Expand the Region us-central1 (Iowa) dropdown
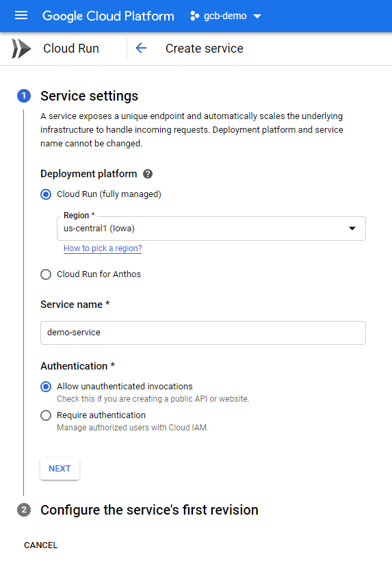 211,229
